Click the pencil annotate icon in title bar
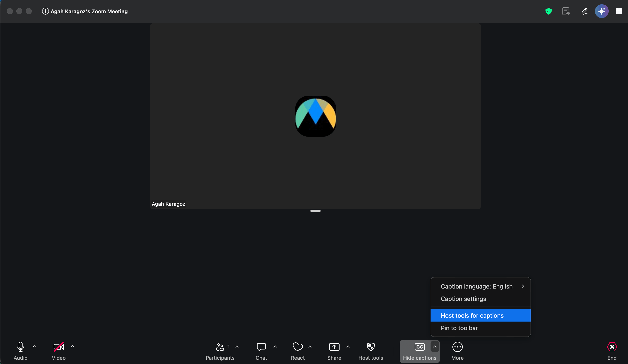This screenshot has height=364, width=628. click(x=584, y=11)
